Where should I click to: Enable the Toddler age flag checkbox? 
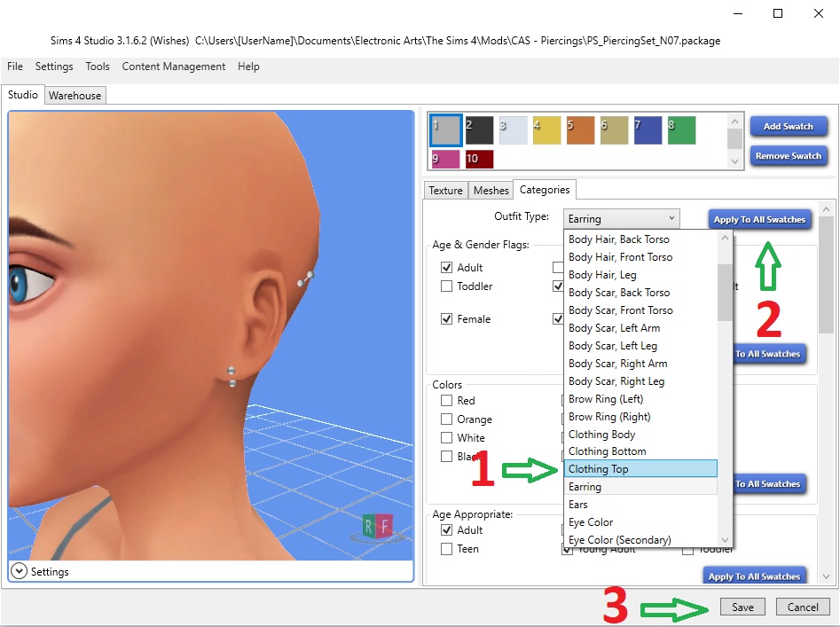click(446, 286)
